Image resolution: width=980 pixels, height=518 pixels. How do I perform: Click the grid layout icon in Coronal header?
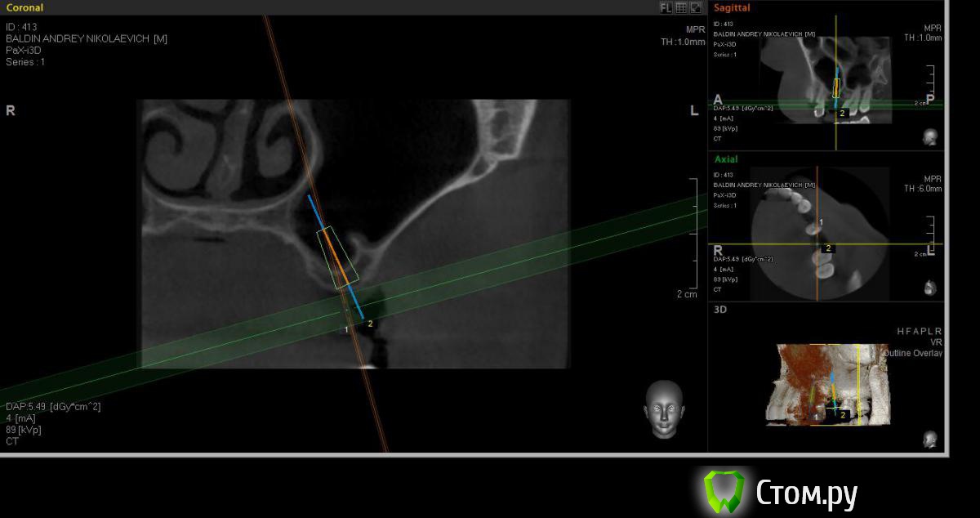(680, 7)
